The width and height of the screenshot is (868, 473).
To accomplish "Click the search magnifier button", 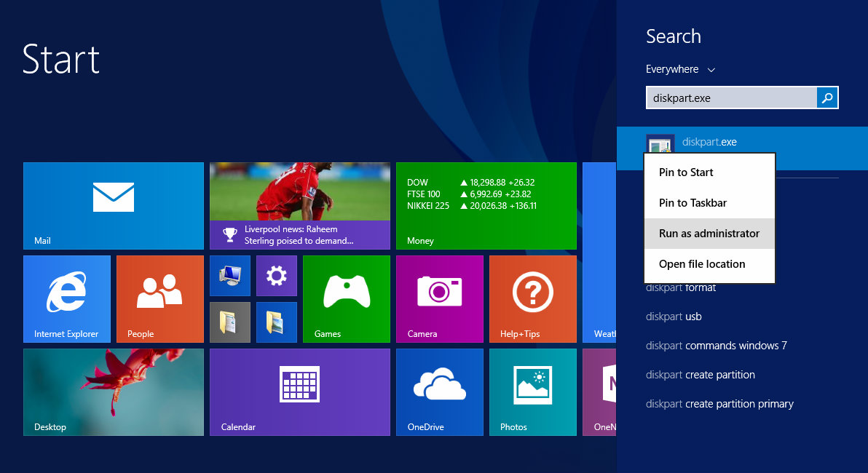I will (x=827, y=98).
